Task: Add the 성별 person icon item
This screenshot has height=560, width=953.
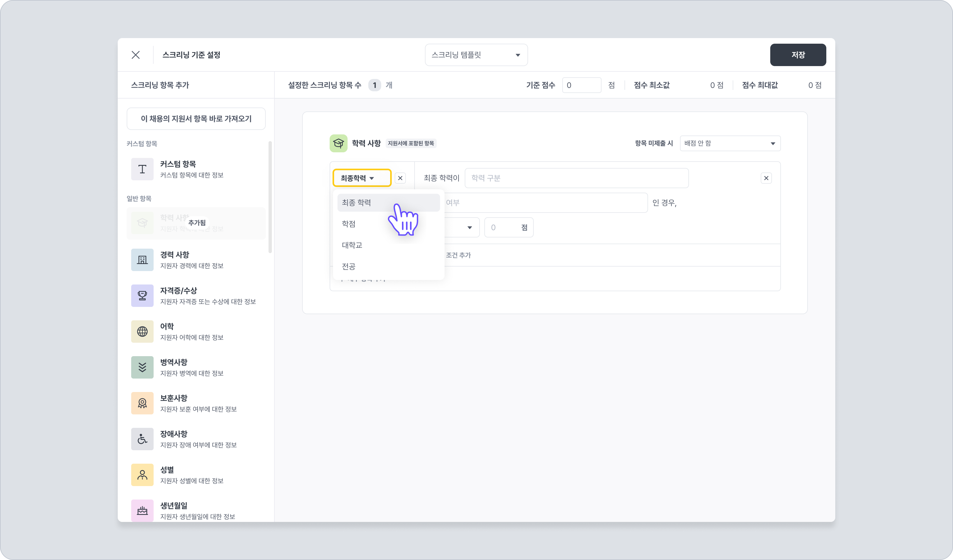Action: click(x=142, y=475)
